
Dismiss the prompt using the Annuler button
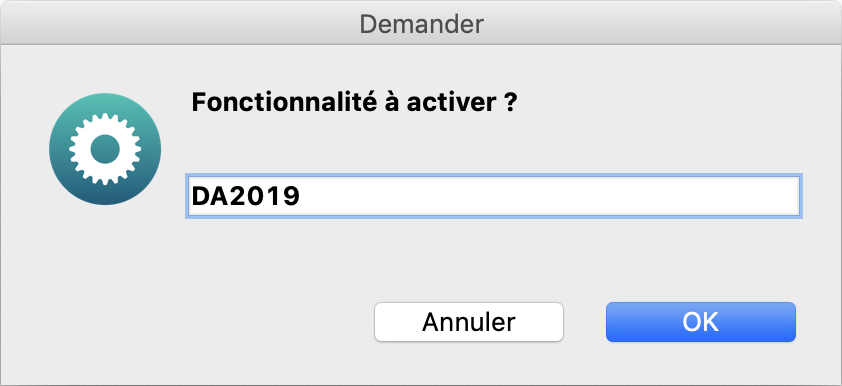pos(469,322)
